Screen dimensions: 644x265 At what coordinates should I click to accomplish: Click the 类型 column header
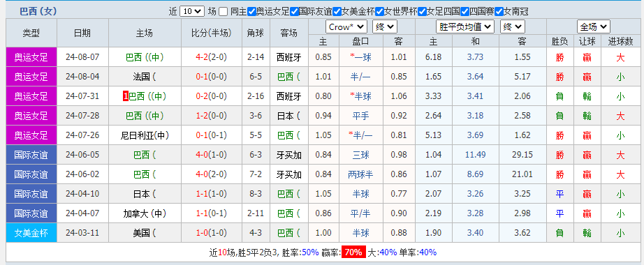(x=31, y=33)
